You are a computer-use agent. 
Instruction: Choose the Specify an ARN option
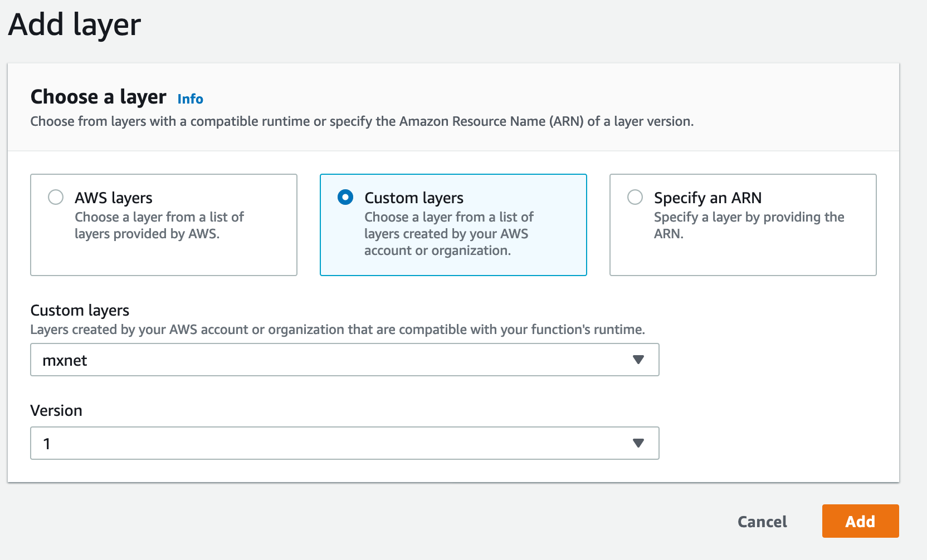tap(635, 197)
